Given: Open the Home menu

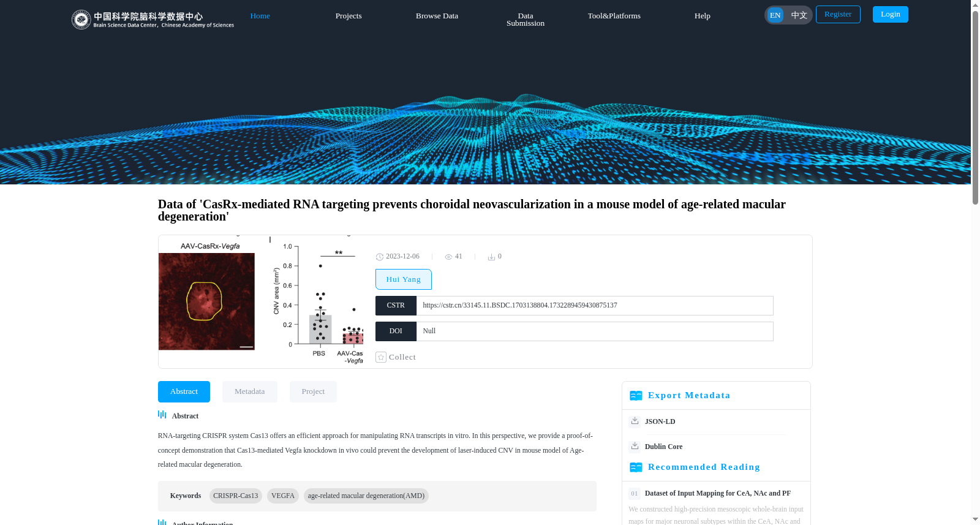Looking at the screenshot, I should pos(260,16).
